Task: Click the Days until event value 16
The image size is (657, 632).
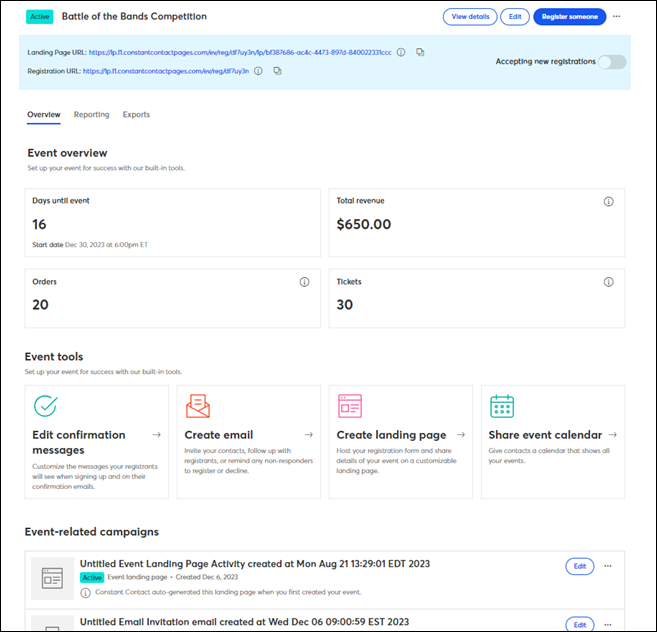Action: point(39,224)
